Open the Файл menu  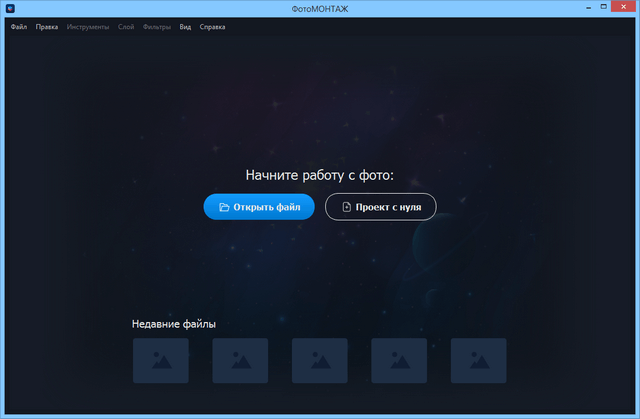19,27
